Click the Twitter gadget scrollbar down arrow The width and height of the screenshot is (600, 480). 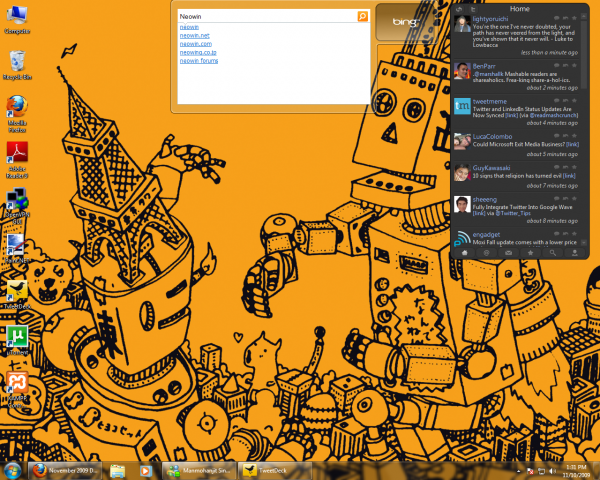pos(584,242)
